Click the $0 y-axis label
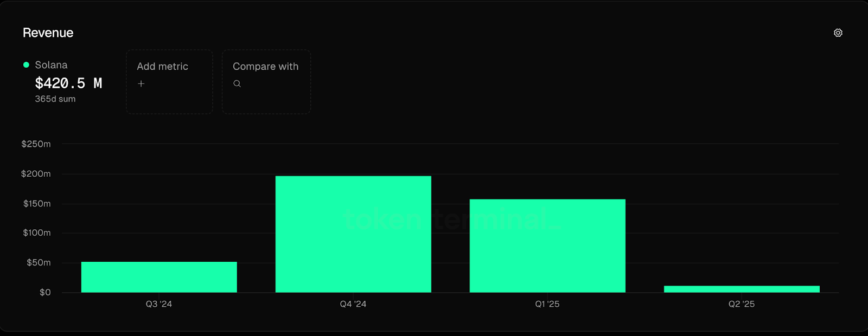The width and height of the screenshot is (868, 336). (45, 293)
